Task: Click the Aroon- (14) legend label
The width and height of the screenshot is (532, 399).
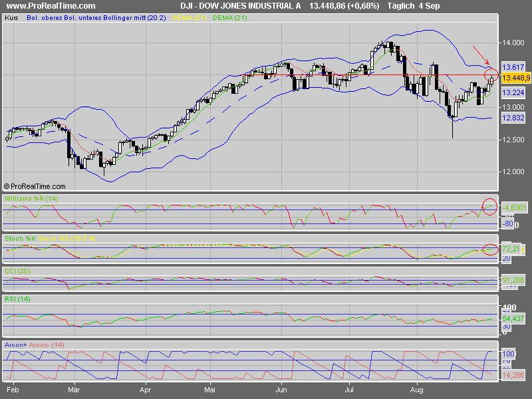Action: (47, 344)
